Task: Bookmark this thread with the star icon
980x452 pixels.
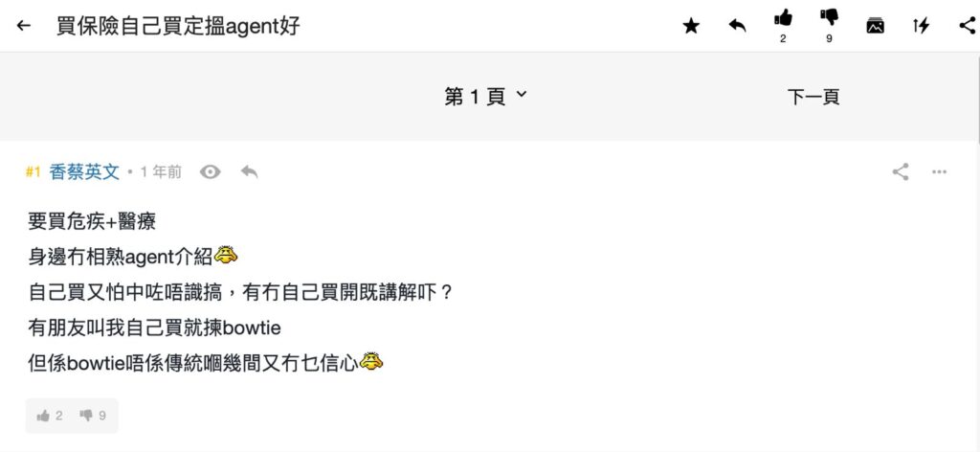Action: (691, 26)
